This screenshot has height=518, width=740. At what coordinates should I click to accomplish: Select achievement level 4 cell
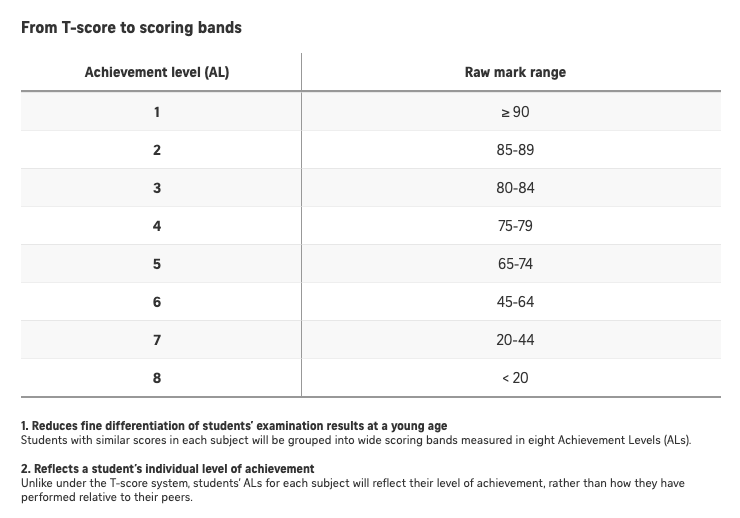pyautogui.click(x=157, y=226)
